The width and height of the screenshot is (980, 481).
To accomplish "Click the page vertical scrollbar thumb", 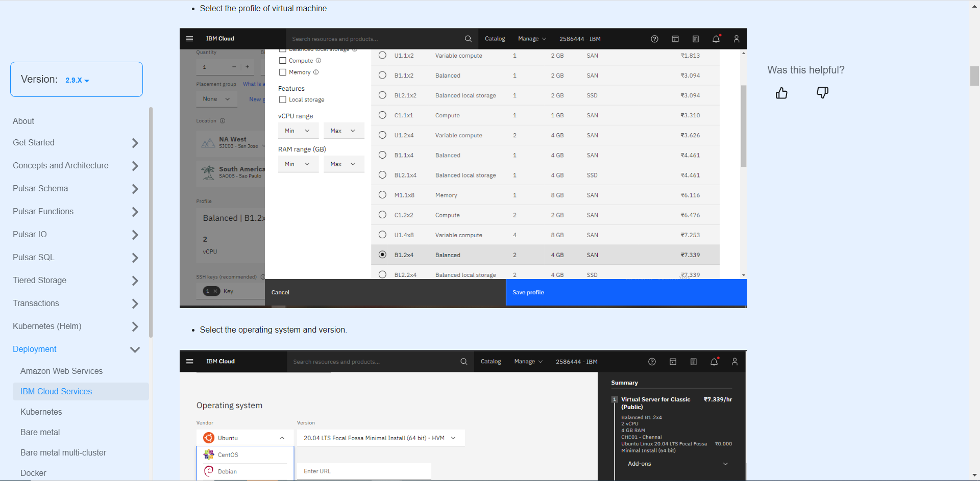I will click(x=974, y=76).
